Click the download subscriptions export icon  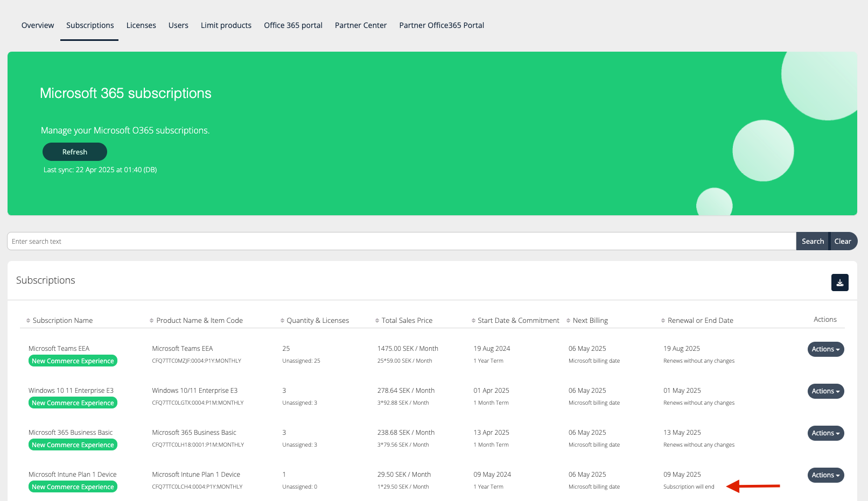839,283
